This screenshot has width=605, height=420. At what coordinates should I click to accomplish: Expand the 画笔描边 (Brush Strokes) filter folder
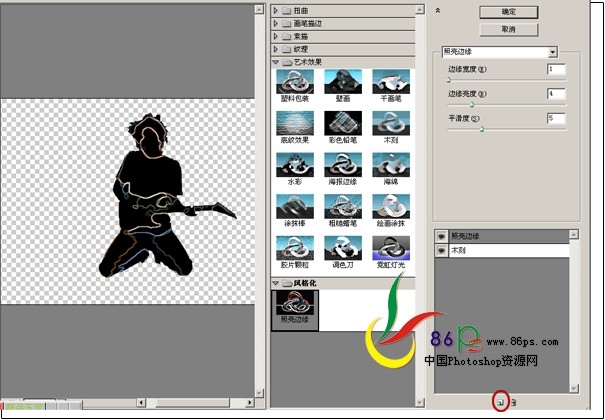275,24
